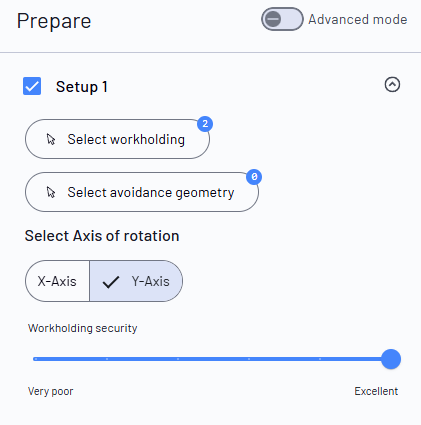Image resolution: width=421 pixels, height=425 pixels.
Task: Click the Select workholding button
Action: coord(117,139)
